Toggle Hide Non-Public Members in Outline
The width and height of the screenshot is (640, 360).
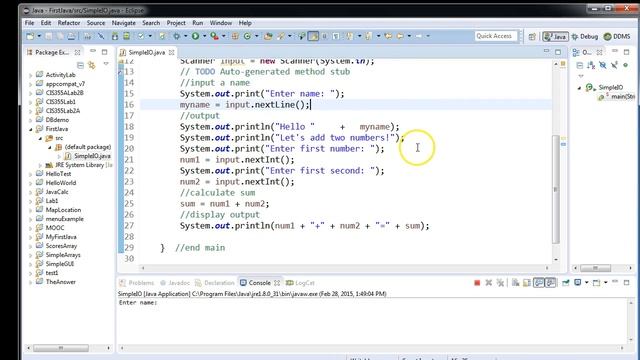[x=625, y=65]
